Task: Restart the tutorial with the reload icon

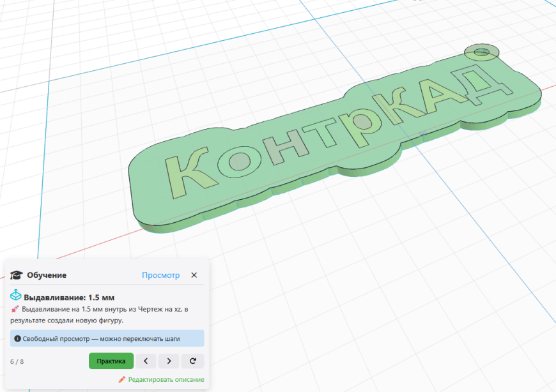Action: (192, 361)
